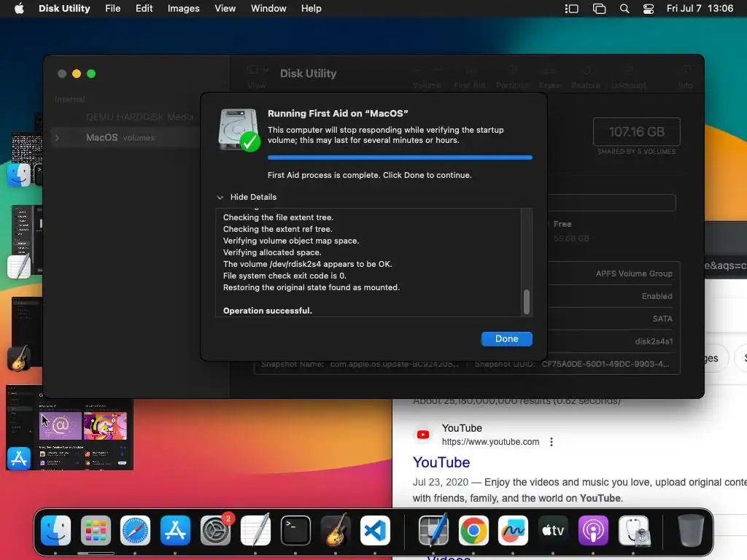
Task: Click the App Store Stage Manager thumbnail
Action: click(x=70, y=427)
